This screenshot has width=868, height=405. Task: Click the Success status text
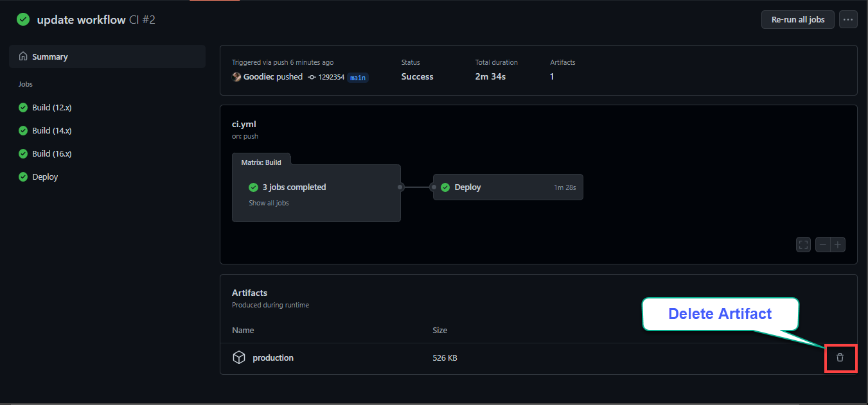[418, 76]
